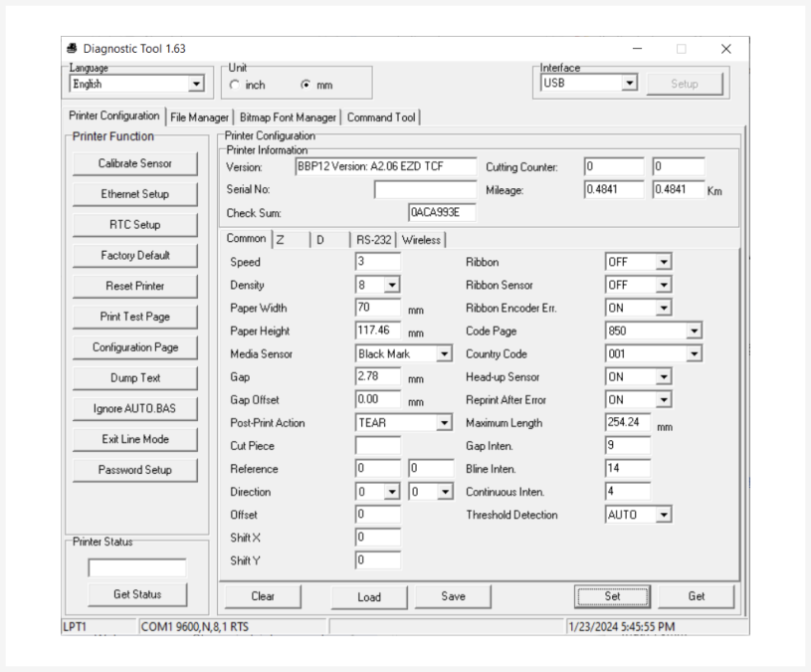
Task: Open Password Setup
Action: click(x=135, y=470)
